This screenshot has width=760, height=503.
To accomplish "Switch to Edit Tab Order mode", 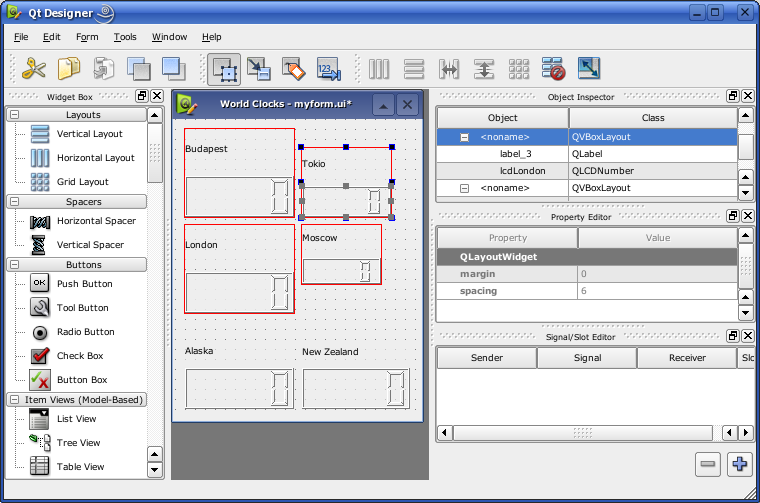I will pyautogui.click(x=329, y=68).
